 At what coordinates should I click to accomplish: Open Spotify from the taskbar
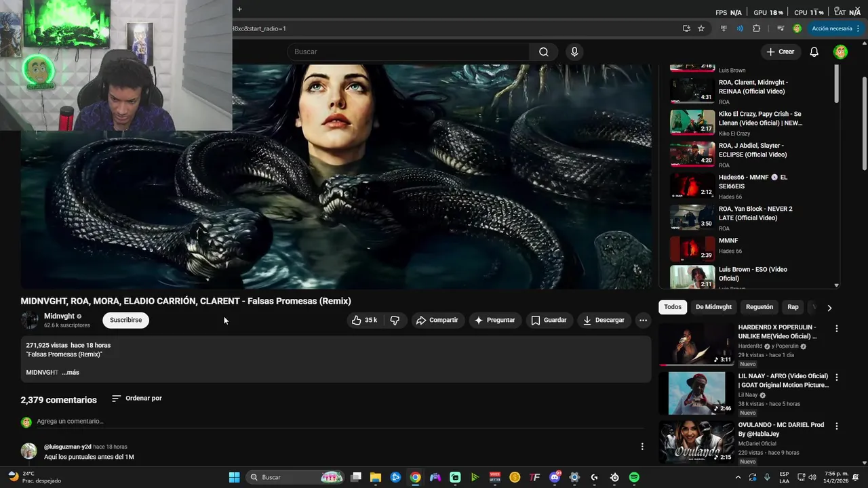click(x=634, y=477)
